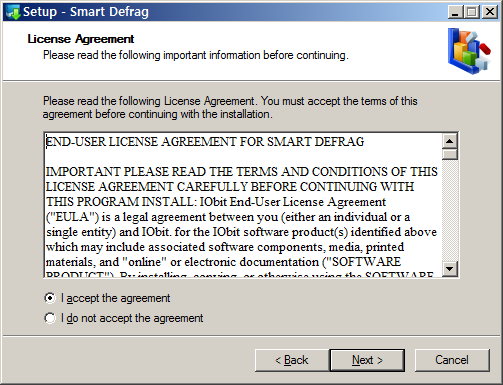Minimize the Setup window
Image resolution: width=503 pixels, height=385 pixels.
(x=455, y=12)
